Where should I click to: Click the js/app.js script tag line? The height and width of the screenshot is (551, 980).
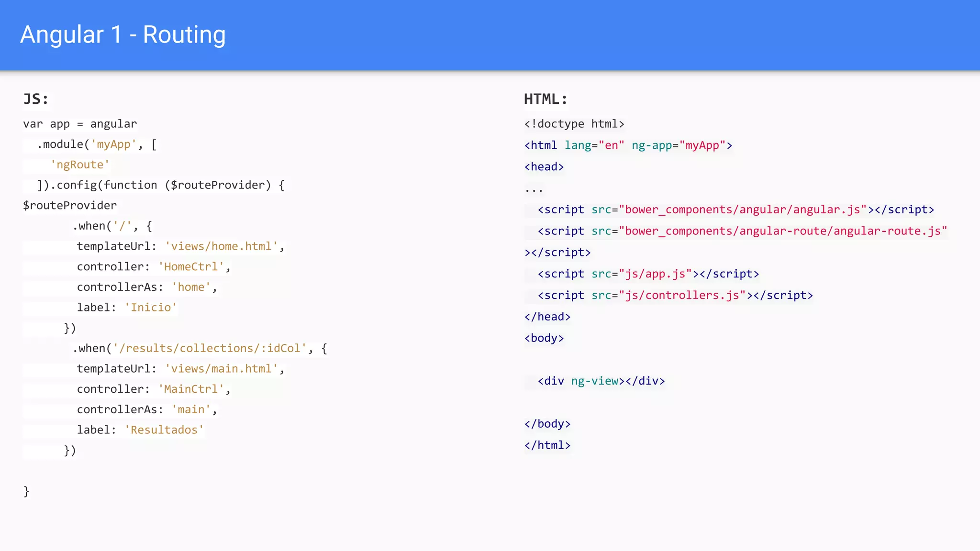pos(648,274)
